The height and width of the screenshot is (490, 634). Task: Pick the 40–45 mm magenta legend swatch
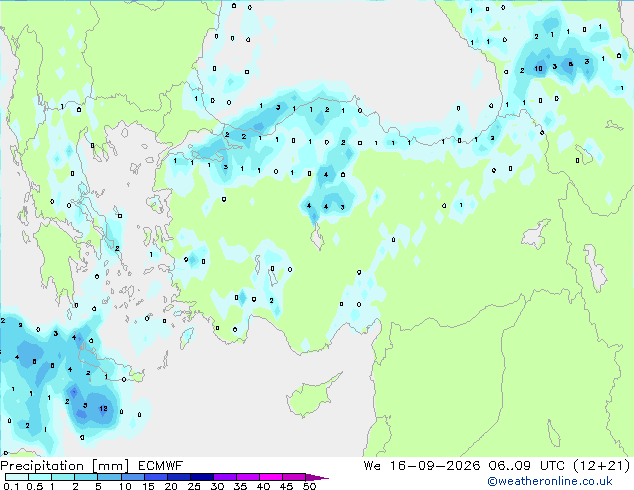pos(271,477)
